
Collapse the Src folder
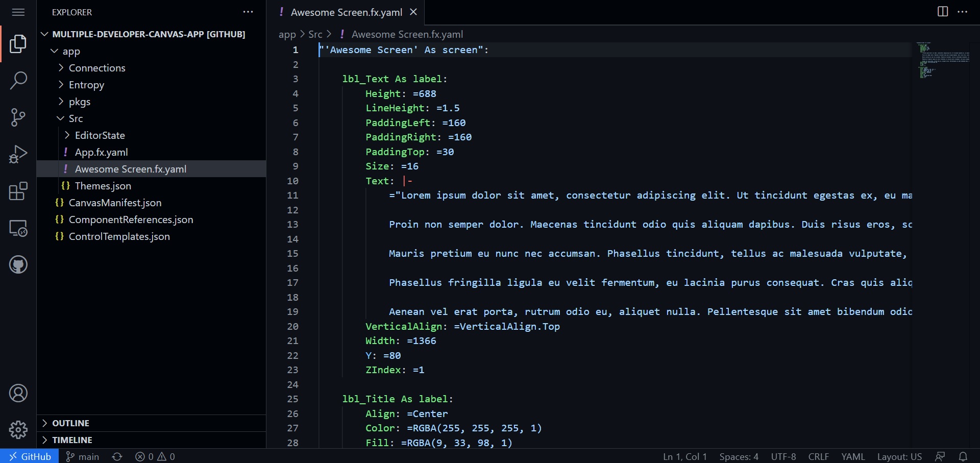pyautogui.click(x=77, y=118)
